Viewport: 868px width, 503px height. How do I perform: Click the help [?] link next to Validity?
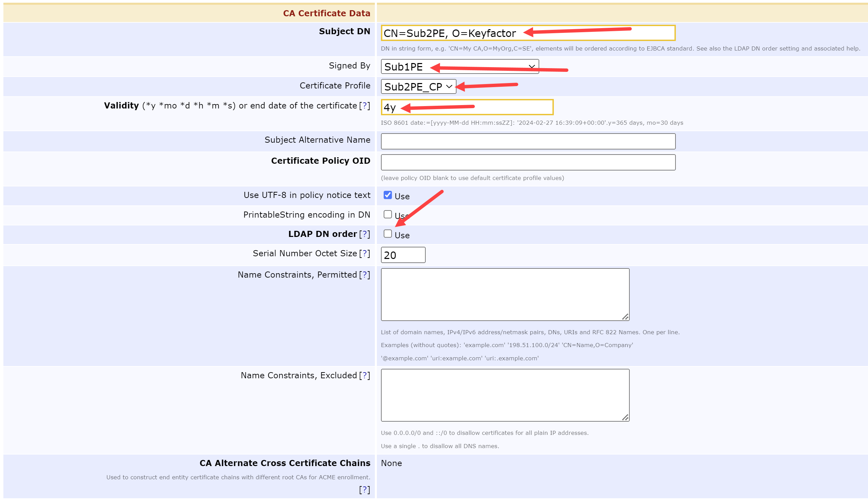[x=364, y=106]
